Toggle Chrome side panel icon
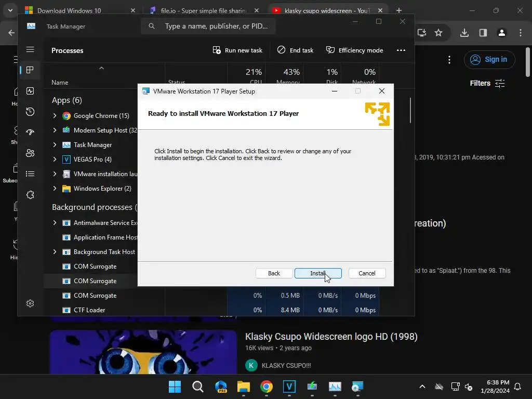532x399 pixels. (x=483, y=33)
